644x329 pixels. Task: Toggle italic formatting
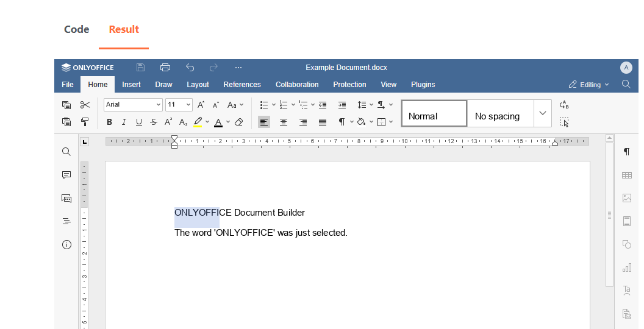(x=124, y=122)
